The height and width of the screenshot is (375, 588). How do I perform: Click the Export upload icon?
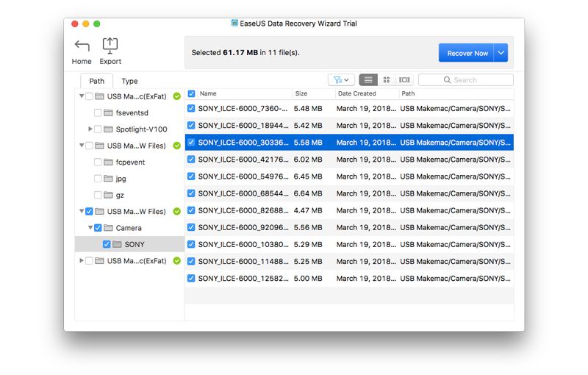point(110,46)
